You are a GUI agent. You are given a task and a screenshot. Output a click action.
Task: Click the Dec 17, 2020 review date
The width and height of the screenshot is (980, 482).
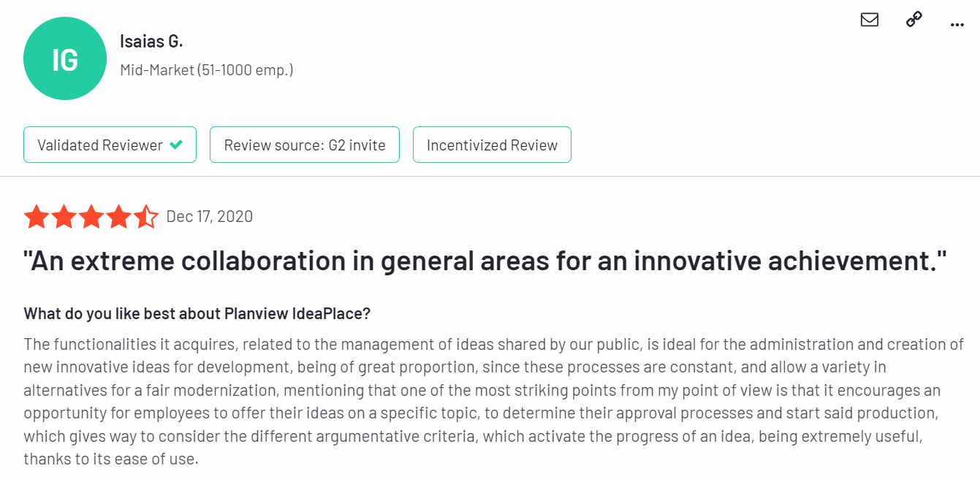click(x=210, y=216)
